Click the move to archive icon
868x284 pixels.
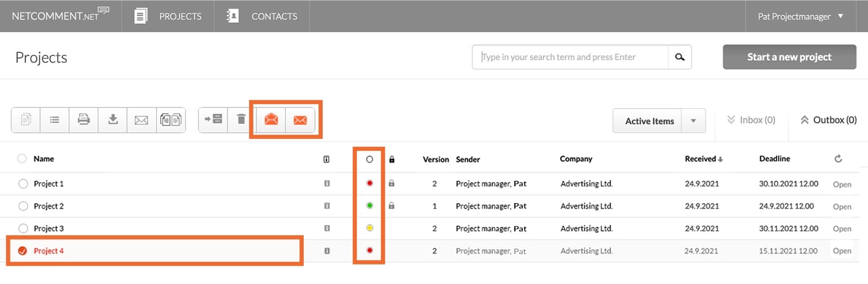[x=213, y=119]
